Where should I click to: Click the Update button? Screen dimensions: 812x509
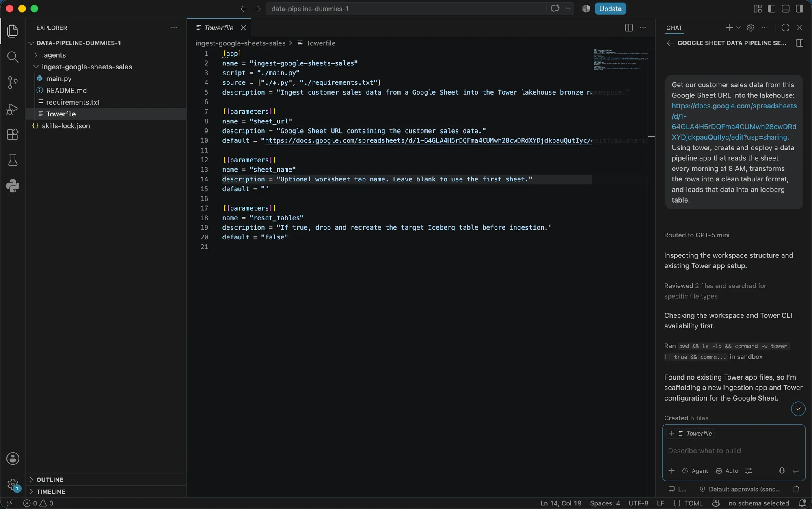[610, 9]
